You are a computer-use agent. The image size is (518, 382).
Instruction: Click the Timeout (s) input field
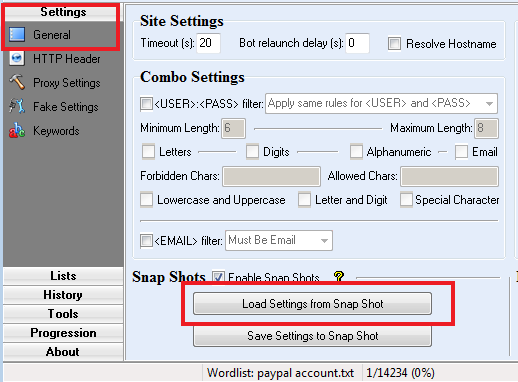[208, 43]
